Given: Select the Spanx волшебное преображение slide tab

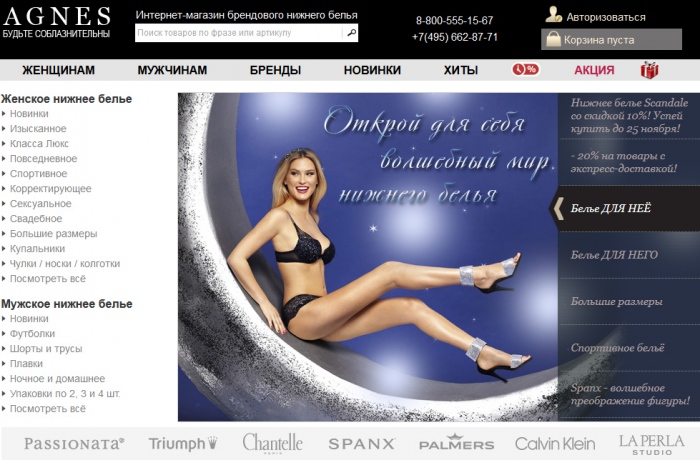Looking at the screenshot, I should 629,394.
